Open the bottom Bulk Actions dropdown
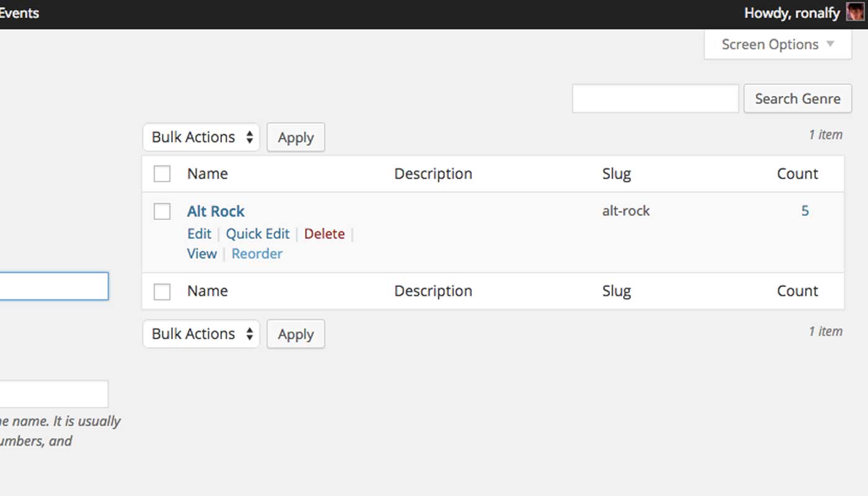This screenshot has width=868, height=496. pyautogui.click(x=201, y=334)
